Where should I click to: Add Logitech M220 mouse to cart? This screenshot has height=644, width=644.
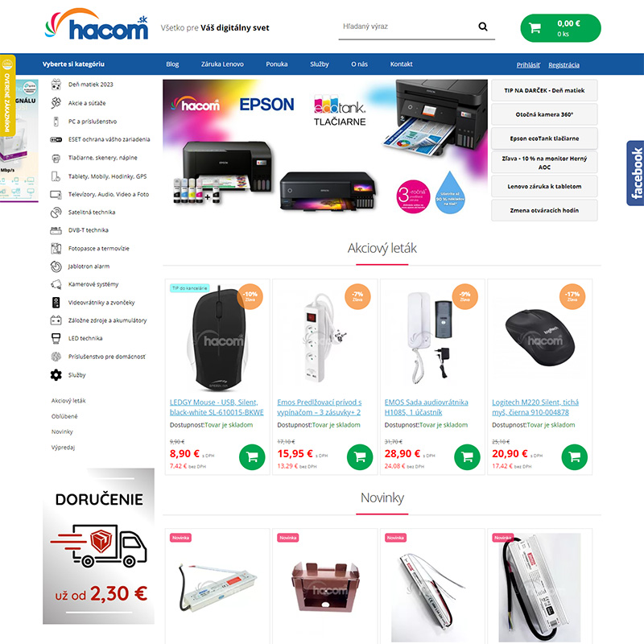574,456
